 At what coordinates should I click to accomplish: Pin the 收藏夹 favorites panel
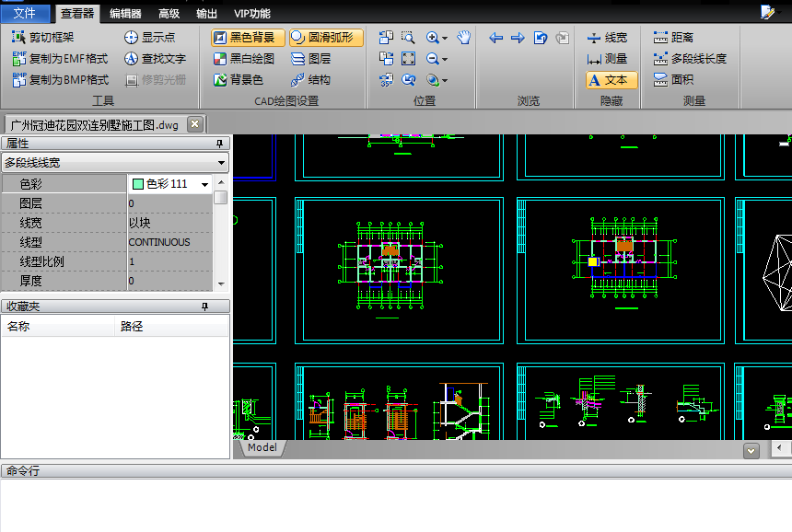click(x=204, y=306)
